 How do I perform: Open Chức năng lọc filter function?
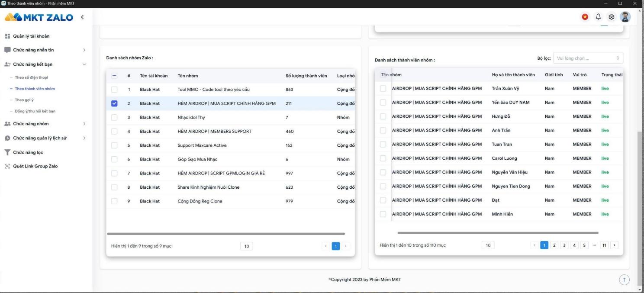pos(28,152)
